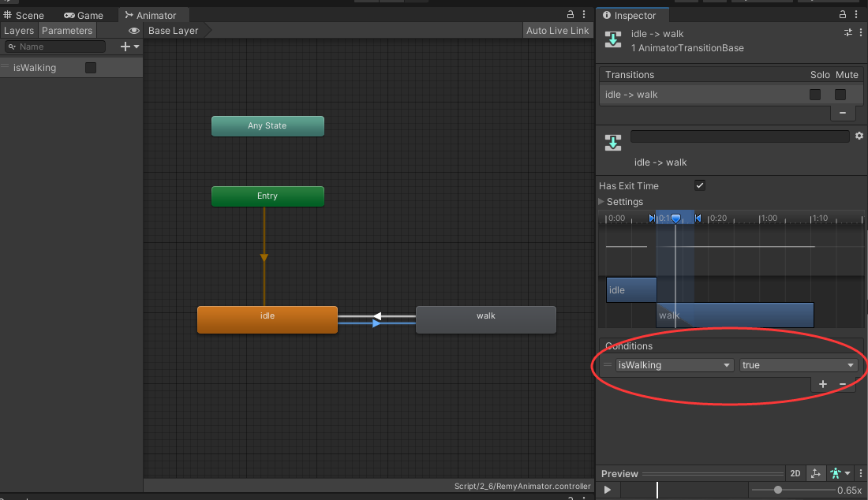Open the Inspector tab
Screen dimensions: 868x500
[x=629, y=15]
